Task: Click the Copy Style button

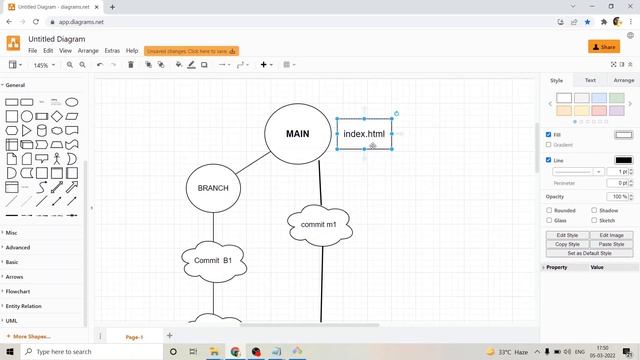Action: tap(567, 244)
